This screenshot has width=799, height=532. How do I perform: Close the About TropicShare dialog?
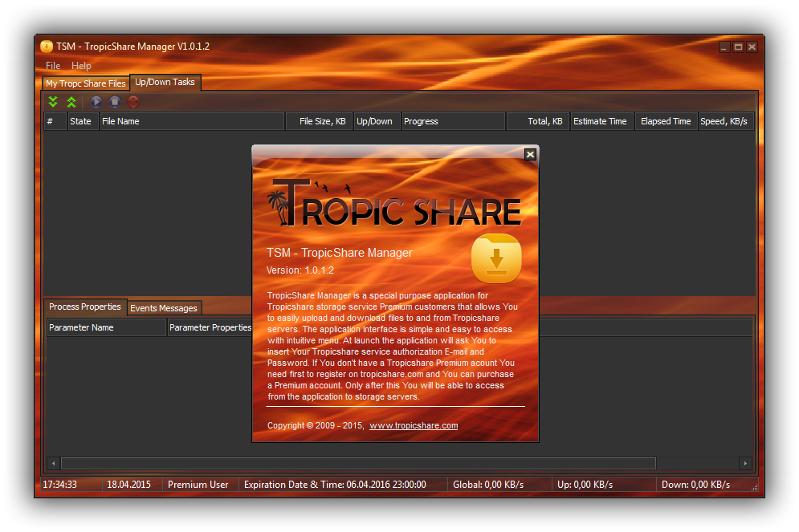tap(530, 154)
